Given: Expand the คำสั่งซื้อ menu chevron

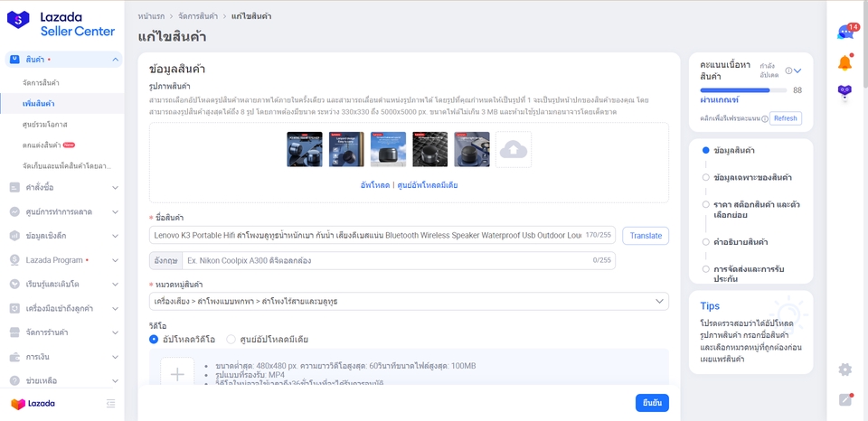Looking at the screenshot, I should click(x=115, y=188).
